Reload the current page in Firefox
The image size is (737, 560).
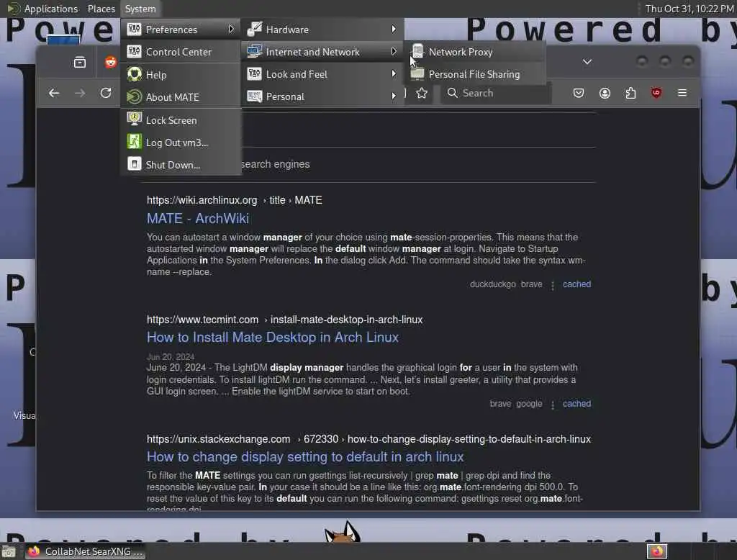106,93
